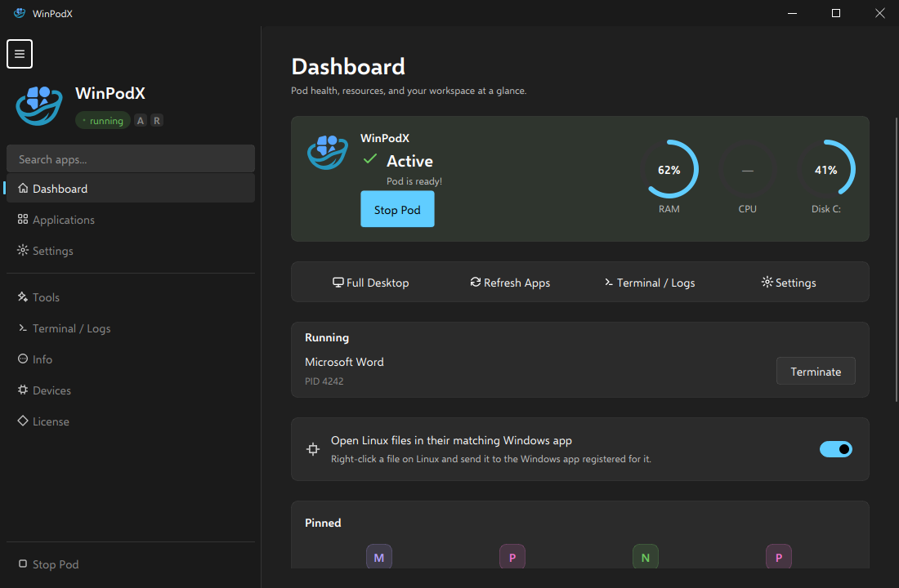Go to Applications in the sidebar
This screenshot has width=899, height=588.
[131, 220]
